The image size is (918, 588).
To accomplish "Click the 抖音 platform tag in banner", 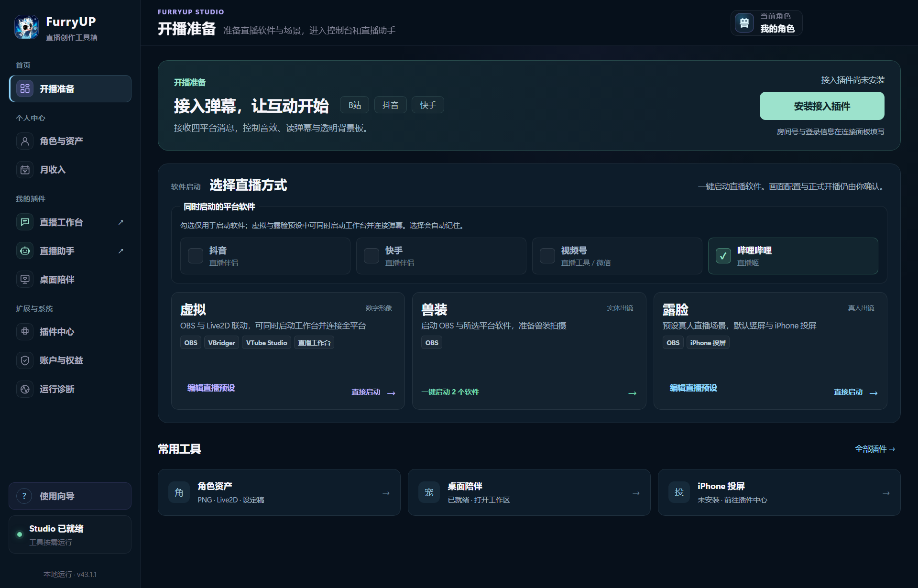I will (390, 105).
